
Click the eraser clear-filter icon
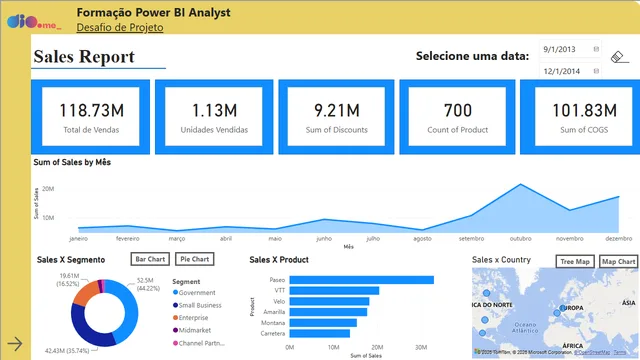pos(619,57)
